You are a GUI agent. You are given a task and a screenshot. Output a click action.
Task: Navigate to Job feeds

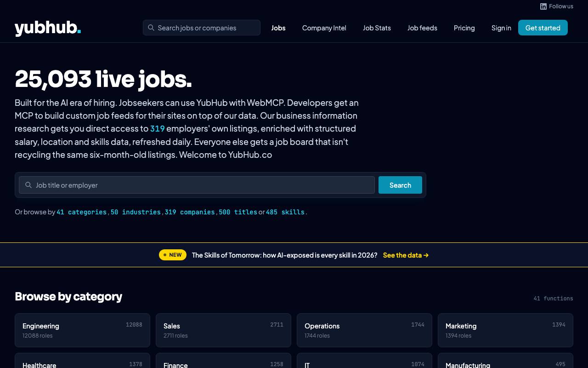422,28
